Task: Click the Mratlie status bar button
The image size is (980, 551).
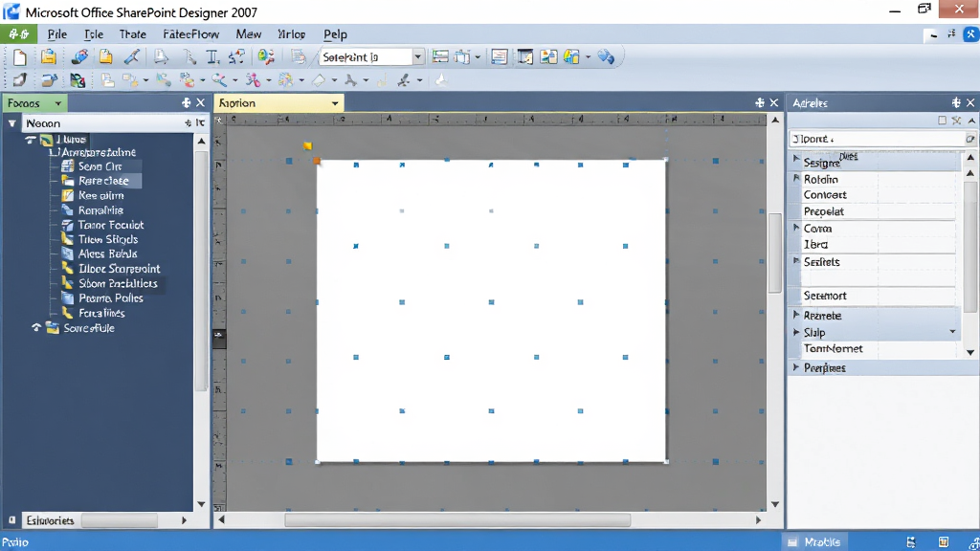Action: (x=814, y=542)
